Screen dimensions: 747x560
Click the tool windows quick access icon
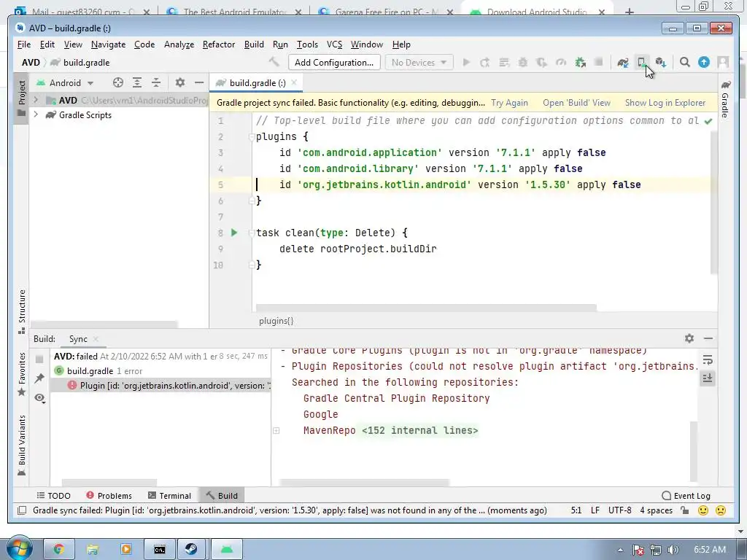pos(21,510)
